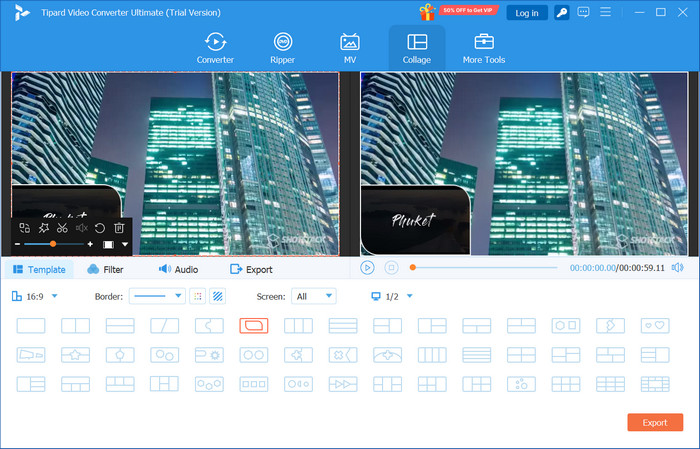Click the border diagonal pattern icon
The height and width of the screenshot is (449, 700).
pyautogui.click(x=217, y=296)
